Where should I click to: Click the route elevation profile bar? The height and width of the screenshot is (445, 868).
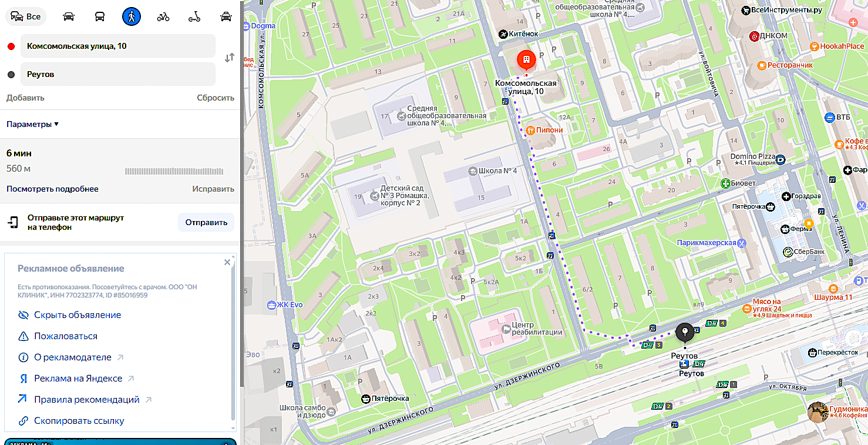(174, 171)
